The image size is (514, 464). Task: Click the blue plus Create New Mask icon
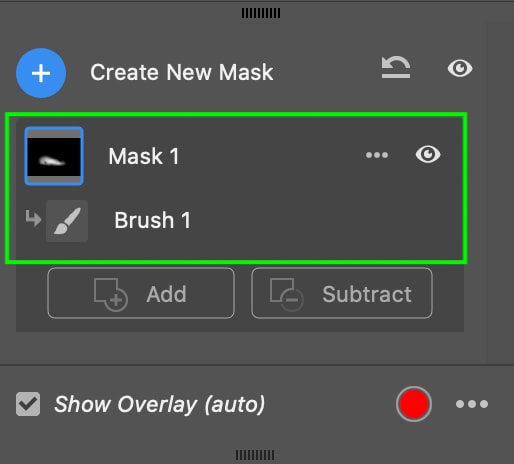click(41, 73)
